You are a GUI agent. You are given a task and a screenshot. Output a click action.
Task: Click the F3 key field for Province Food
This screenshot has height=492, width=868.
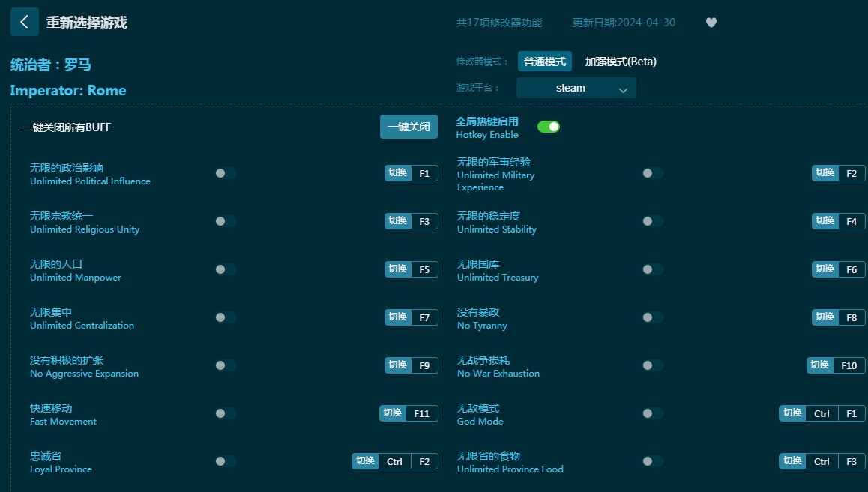[852, 461]
